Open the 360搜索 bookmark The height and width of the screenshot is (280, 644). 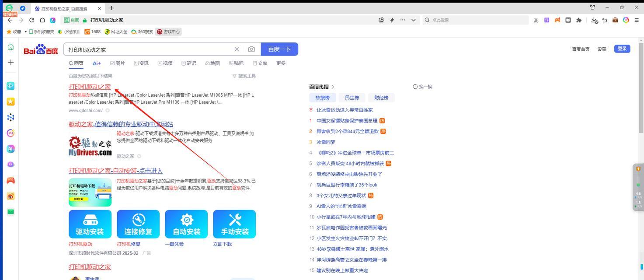[x=142, y=31]
